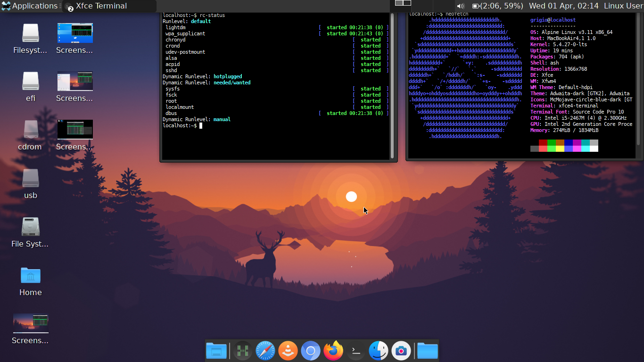The width and height of the screenshot is (644, 362).
Task: Open the VLC media player from the dock
Action: (288, 351)
